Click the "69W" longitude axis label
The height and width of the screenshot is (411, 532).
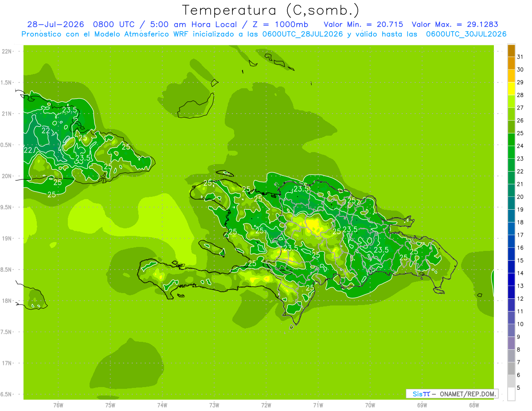click(x=422, y=405)
